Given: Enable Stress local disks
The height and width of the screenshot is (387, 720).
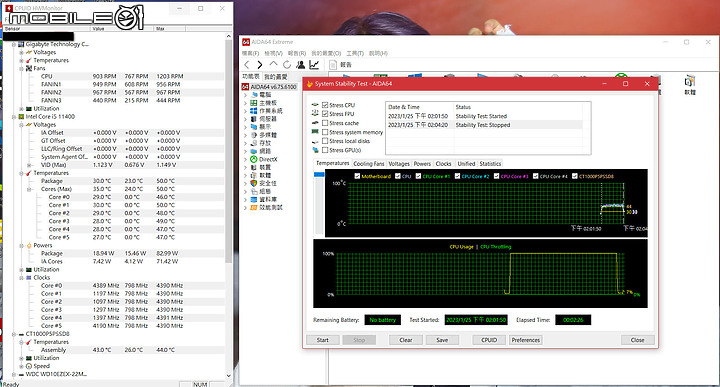Looking at the screenshot, I should (x=325, y=141).
